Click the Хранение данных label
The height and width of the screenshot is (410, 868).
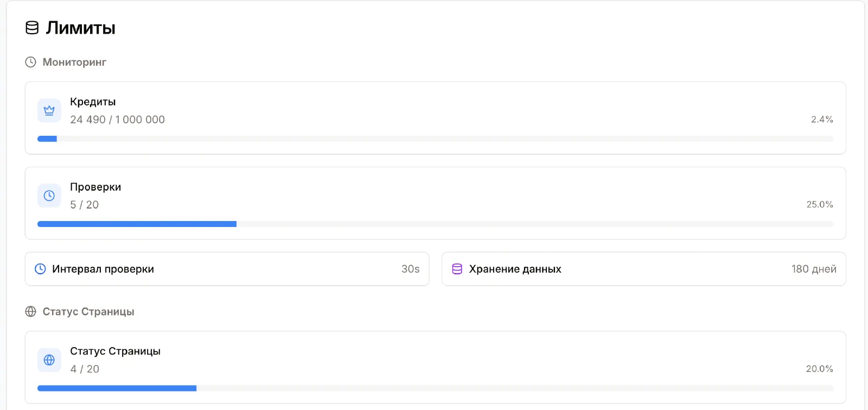(515, 269)
